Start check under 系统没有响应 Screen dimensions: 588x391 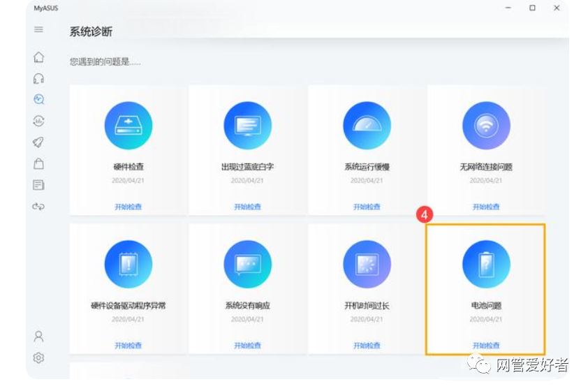[x=247, y=345]
